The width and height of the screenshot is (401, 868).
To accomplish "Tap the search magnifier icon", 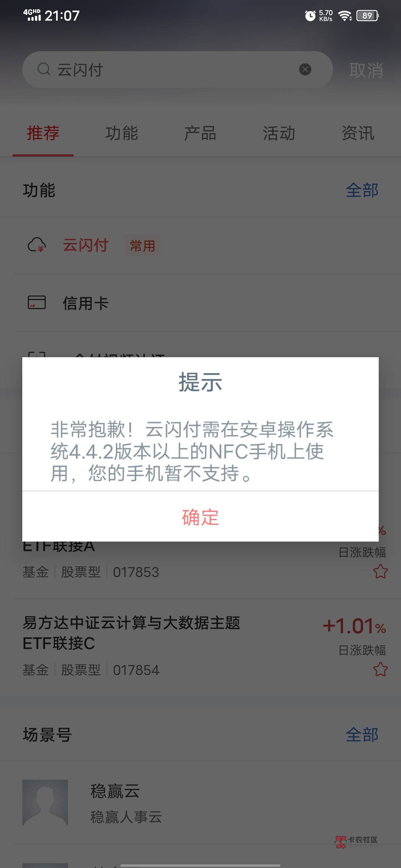I will click(44, 69).
